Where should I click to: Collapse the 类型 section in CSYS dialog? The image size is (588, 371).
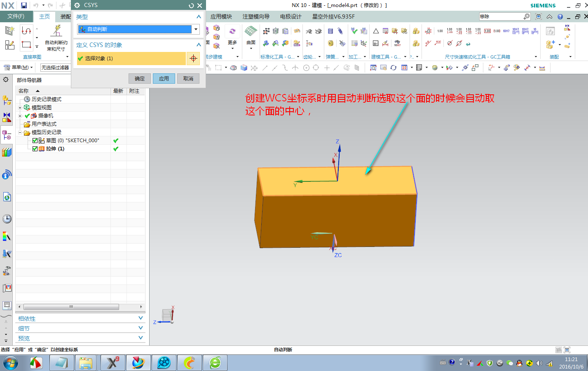[x=199, y=17]
